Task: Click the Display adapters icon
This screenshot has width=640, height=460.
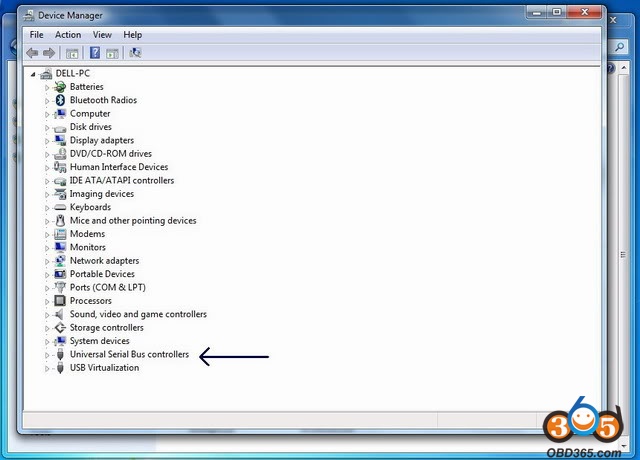Action: (x=60, y=140)
